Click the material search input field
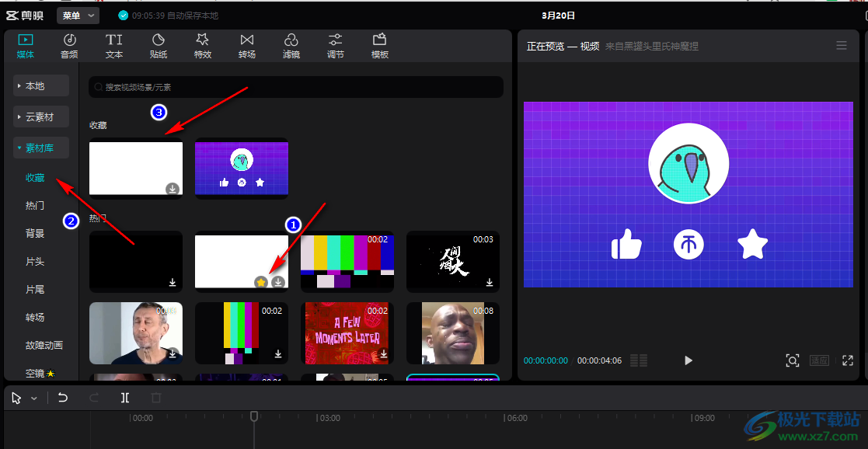The width and height of the screenshot is (868, 449). [x=295, y=87]
